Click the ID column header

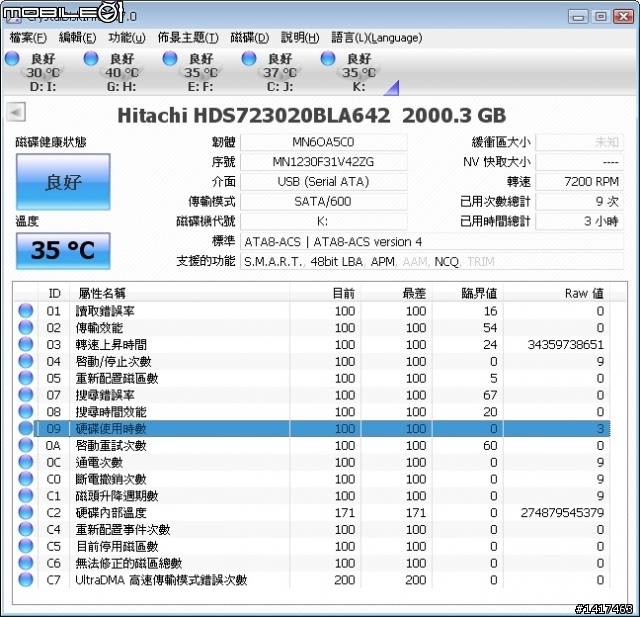coord(54,293)
